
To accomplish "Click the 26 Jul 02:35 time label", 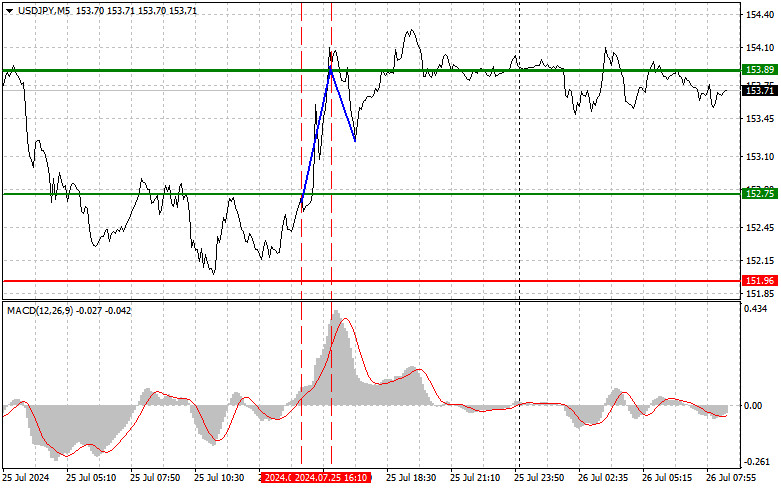I will click(603, 478).
